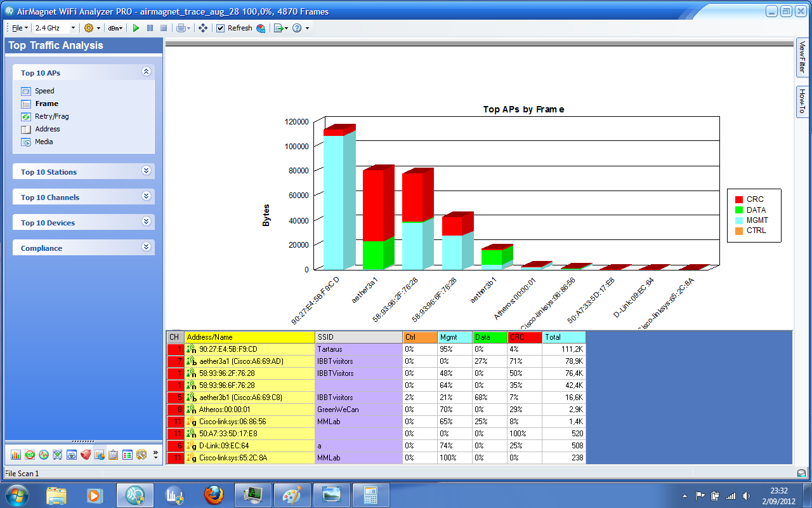Image resolution: width=812 pixels, height=508 pixels.
Task: Click the dropdown arrow next to the gear icon
Action: pyautogui.click(x=98, y=28)
